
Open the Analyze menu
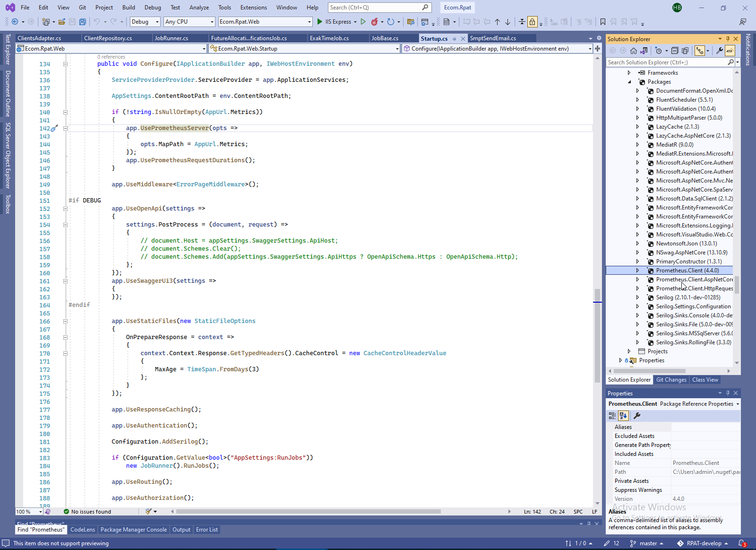tap(199, 8)
